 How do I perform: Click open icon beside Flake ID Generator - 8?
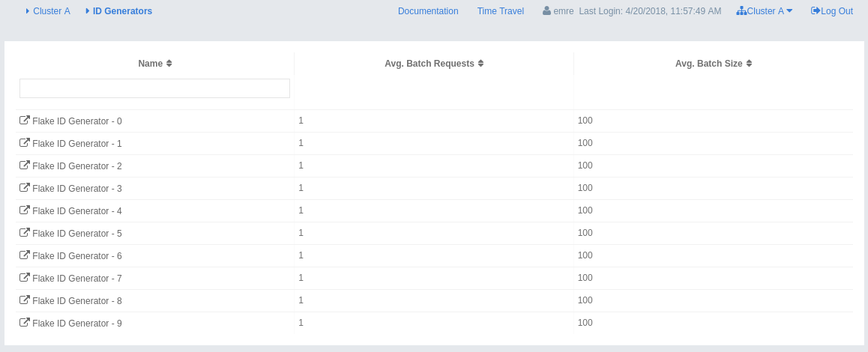(x=25, y=300)
